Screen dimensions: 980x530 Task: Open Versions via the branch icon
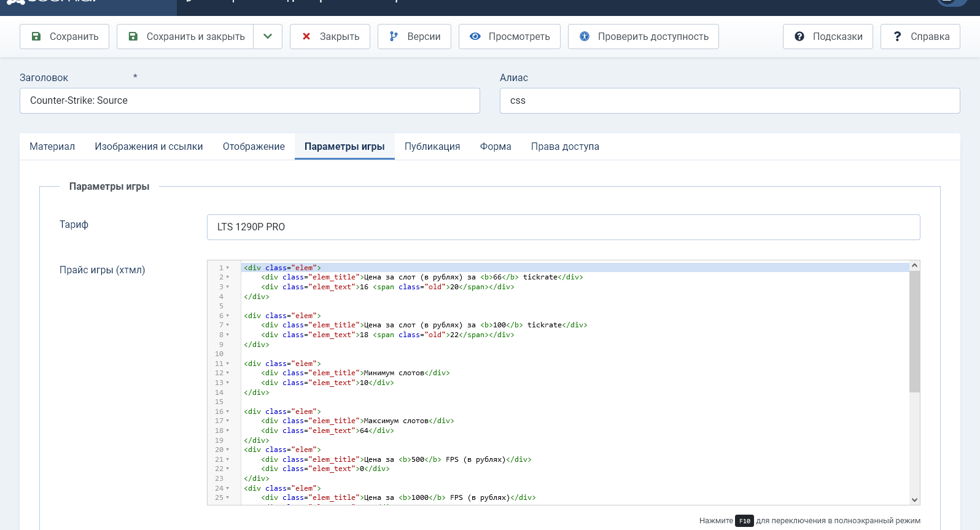point(394,36)
